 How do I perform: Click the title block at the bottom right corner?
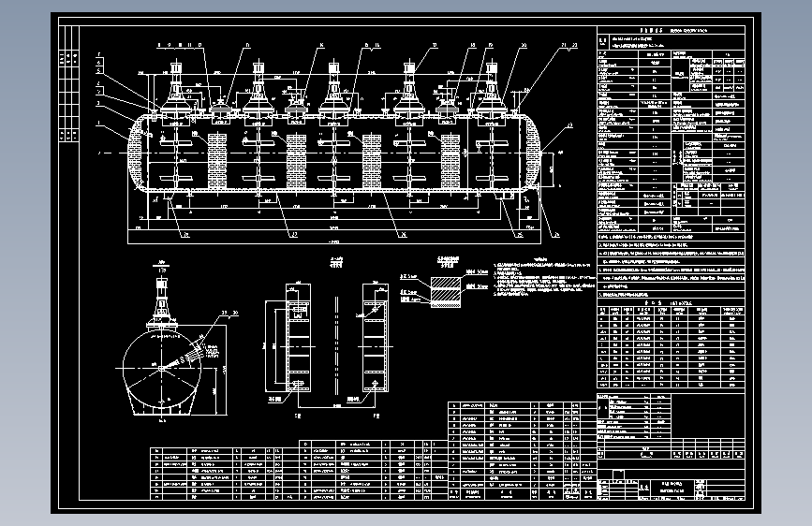tap(672, 489)
